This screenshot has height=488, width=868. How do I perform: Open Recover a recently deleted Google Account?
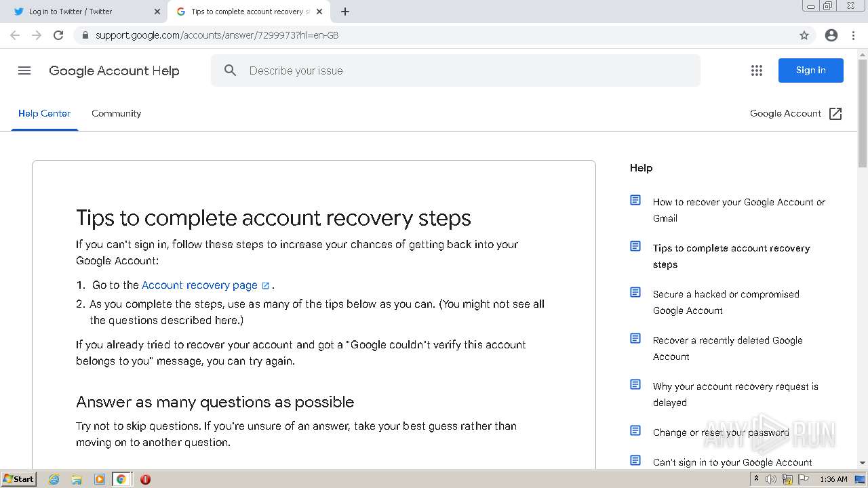tap(728, 348)
